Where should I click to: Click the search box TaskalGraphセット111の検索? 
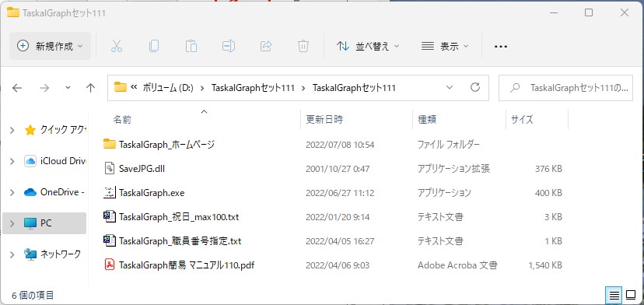click(x=565, y=88)
